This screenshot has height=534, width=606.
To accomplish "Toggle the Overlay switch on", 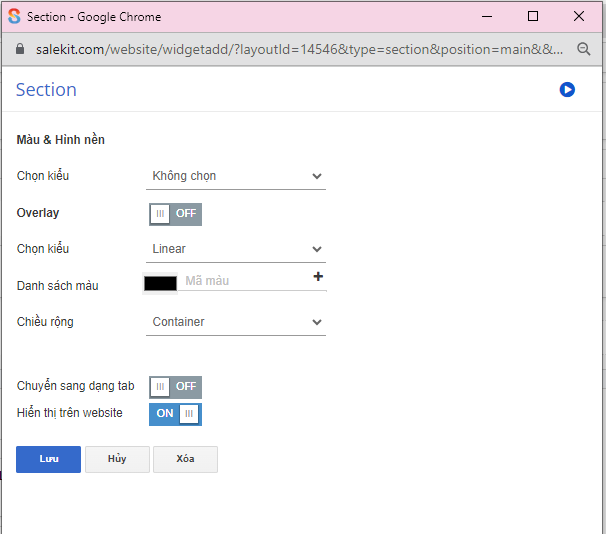I will (x=175, y=213).
